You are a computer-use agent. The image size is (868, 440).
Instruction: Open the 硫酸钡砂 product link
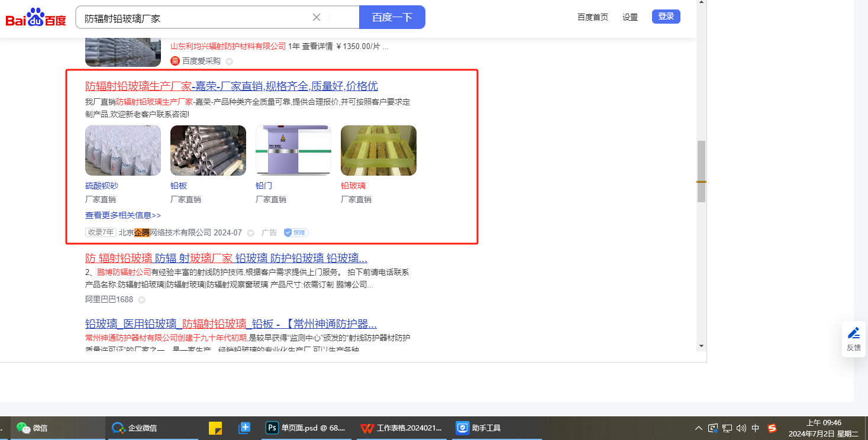[x=102, y=186]
